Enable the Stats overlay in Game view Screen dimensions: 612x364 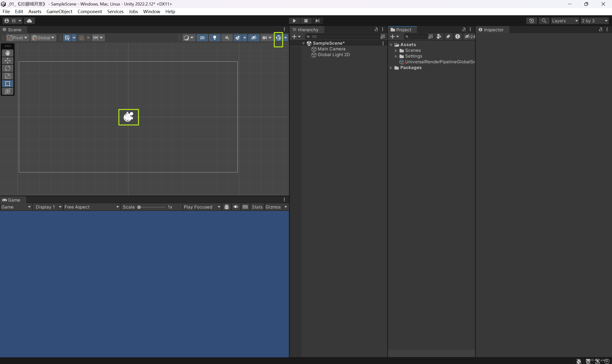(x=257, y=207)
